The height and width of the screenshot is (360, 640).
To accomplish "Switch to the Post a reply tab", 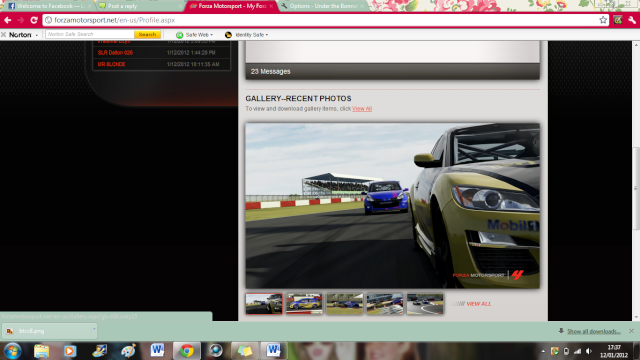I will [140, 6].
